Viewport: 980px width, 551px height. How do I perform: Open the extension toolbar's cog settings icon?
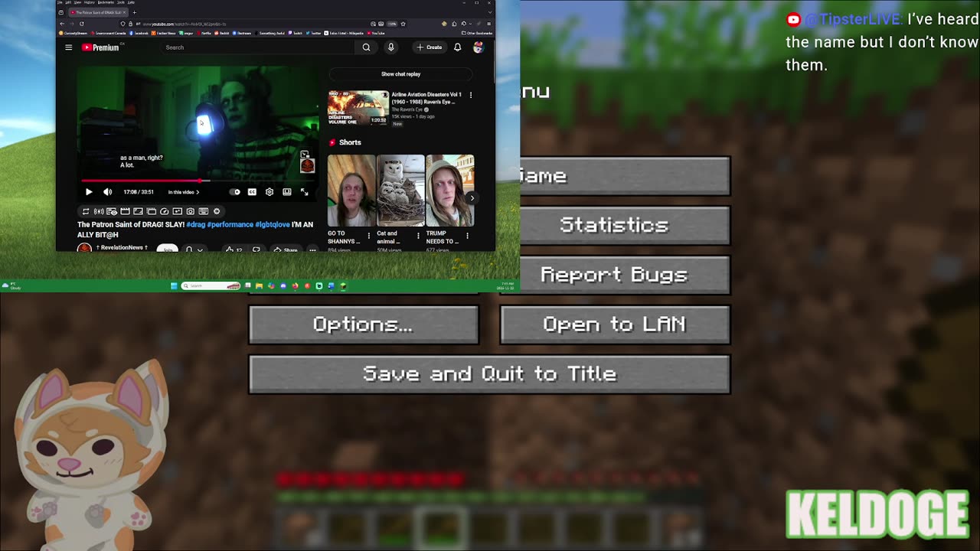click(217, 211)
